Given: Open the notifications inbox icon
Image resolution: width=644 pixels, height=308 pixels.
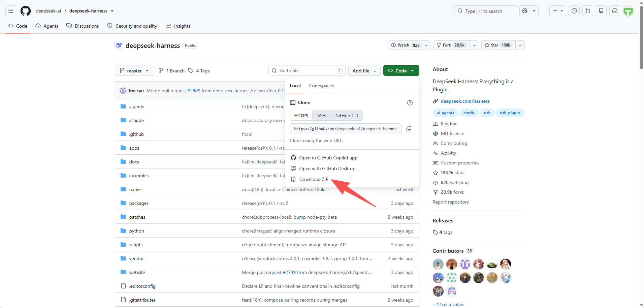Looking at the screenshot, I should coord(615,11).
